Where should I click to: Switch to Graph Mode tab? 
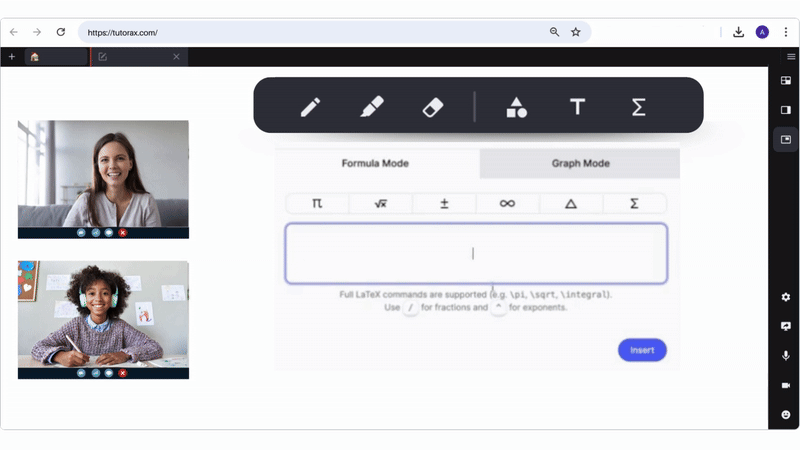[580, 163]
